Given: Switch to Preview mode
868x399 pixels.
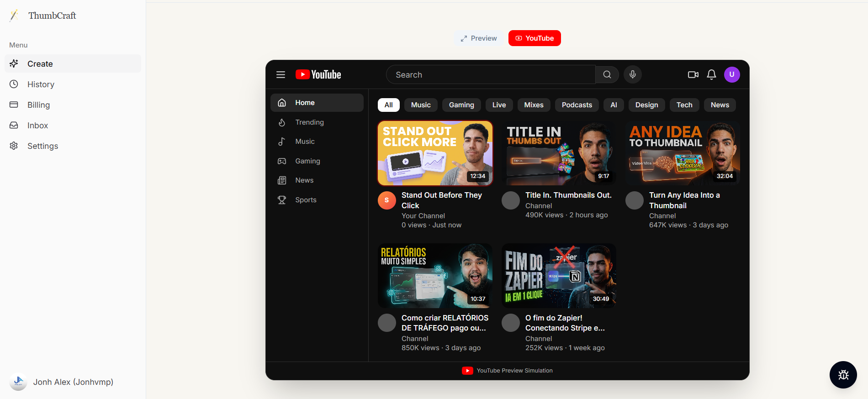Looking at the screenshot, I should [x=479, y=38].
